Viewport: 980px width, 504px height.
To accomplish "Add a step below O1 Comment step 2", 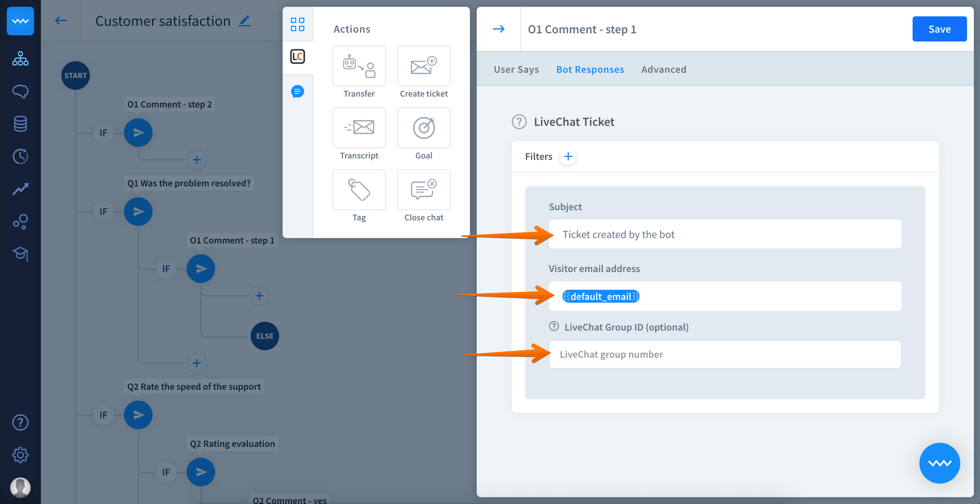I will pos(196,159).
